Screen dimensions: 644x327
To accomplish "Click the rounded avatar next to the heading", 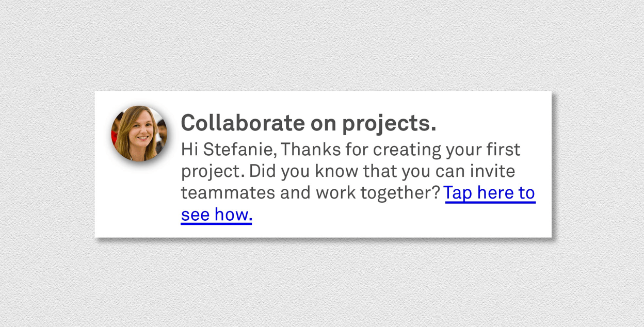I will point(139,133).
